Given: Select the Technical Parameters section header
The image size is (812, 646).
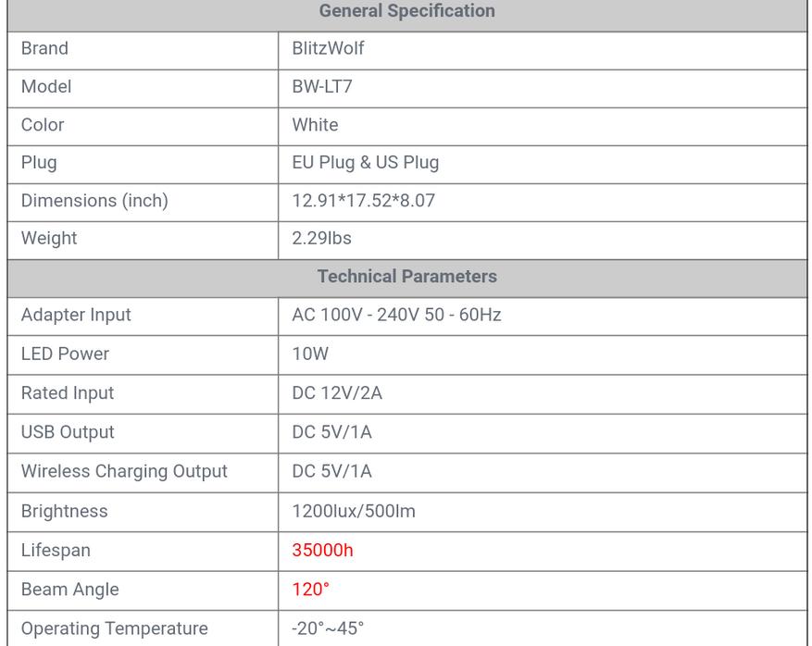Looking at the screenshot, I should coord(407,277).
